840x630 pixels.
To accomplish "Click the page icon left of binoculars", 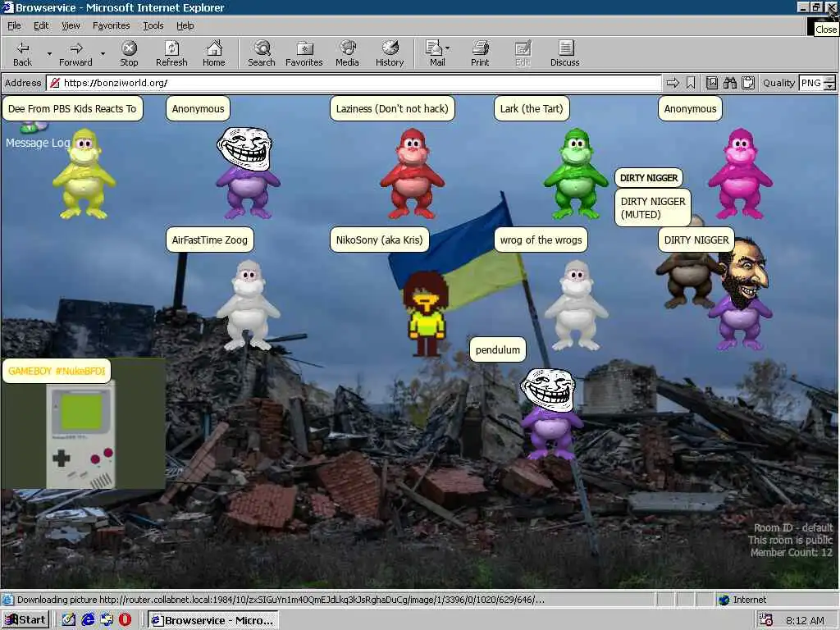I will [x=711, y=83].
